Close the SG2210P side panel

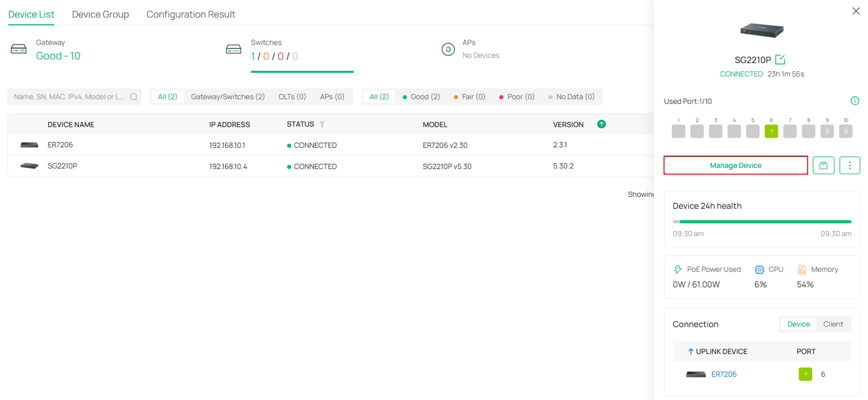[x=855, y=11]
